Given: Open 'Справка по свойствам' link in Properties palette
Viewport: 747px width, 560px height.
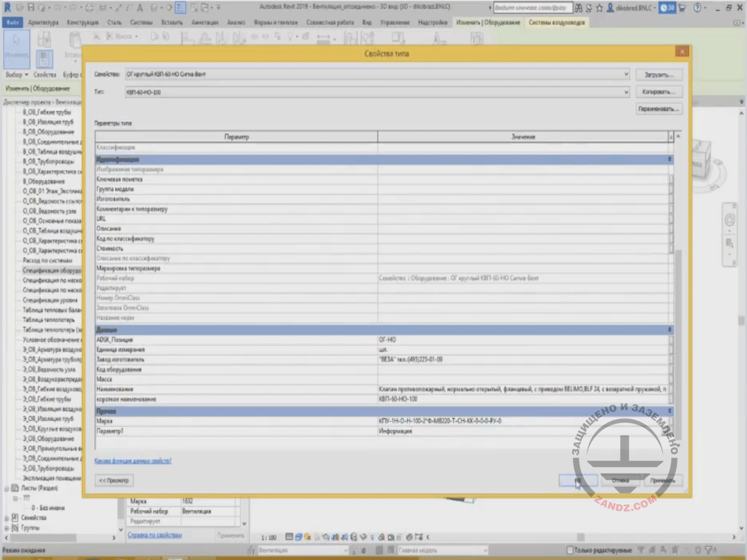Looking at the screenshot, I should click(155, 535).
